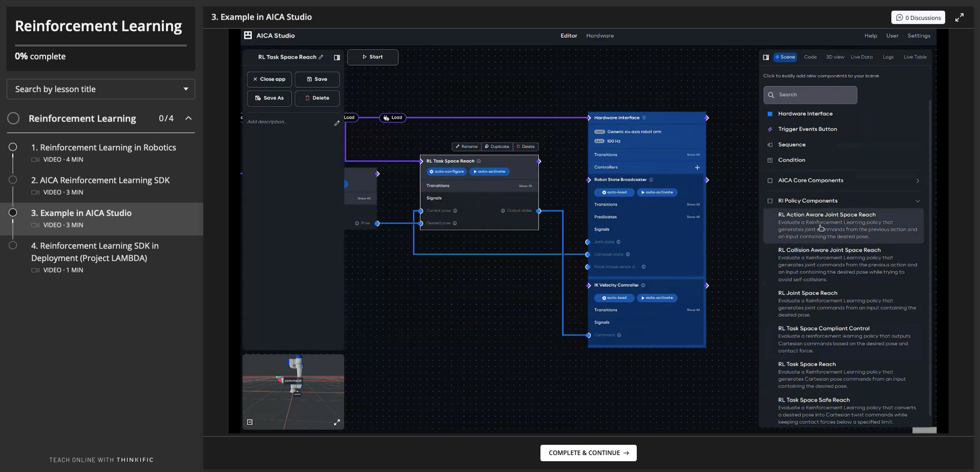
Task: Toggle auto-load on Robot State Broadcaster
Action: (x=614, y=192)
